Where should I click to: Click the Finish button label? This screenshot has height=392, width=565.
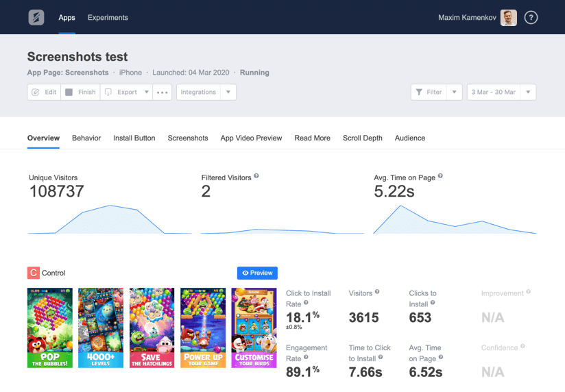tap(87, 93)
